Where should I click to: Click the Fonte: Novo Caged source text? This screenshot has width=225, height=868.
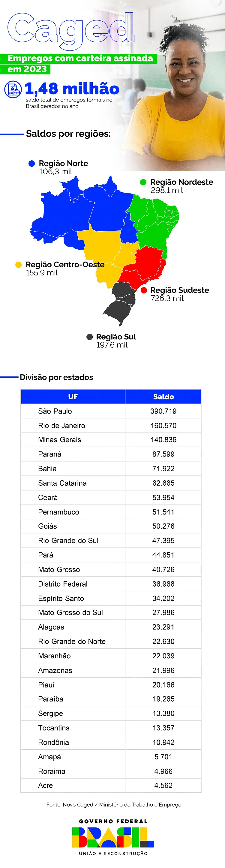[x=114, y=805]
